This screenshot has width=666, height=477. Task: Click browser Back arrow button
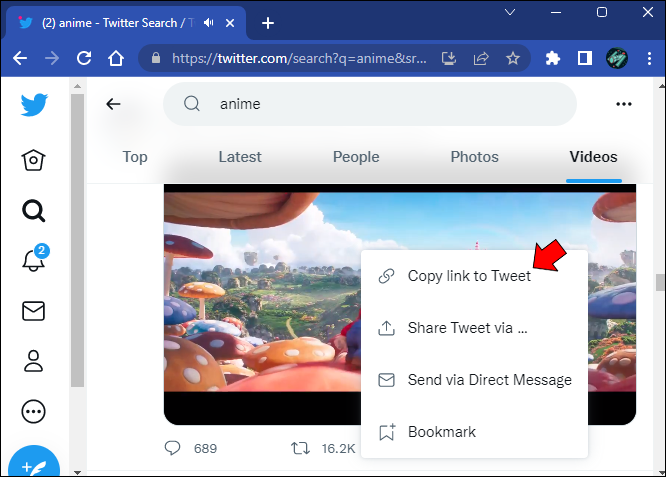coord(20,58)
